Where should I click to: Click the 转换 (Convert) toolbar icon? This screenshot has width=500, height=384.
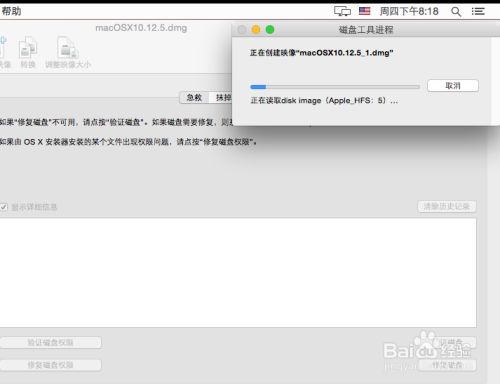[28, 52]
